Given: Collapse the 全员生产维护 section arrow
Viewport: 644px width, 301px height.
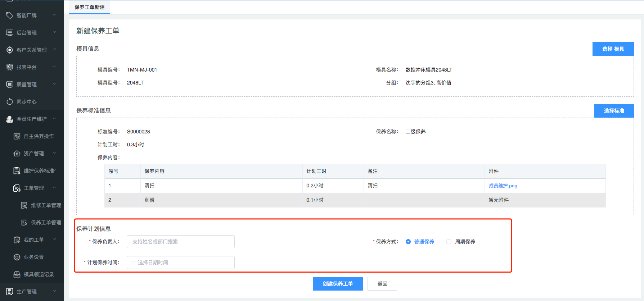Looking at the screenshot, I should click(x=54, y=119).
